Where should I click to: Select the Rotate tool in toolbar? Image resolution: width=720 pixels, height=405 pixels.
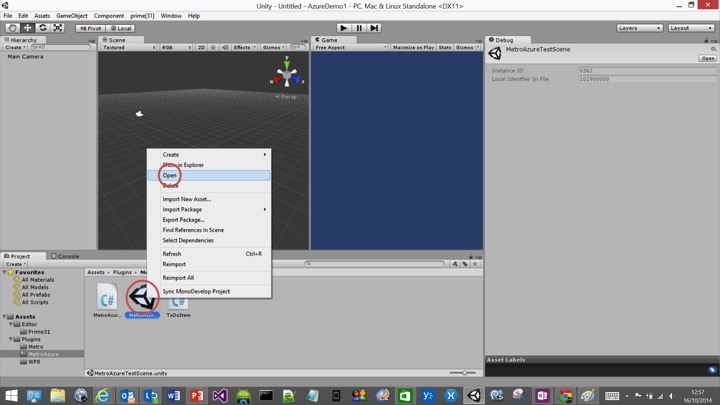coord(43,28)
